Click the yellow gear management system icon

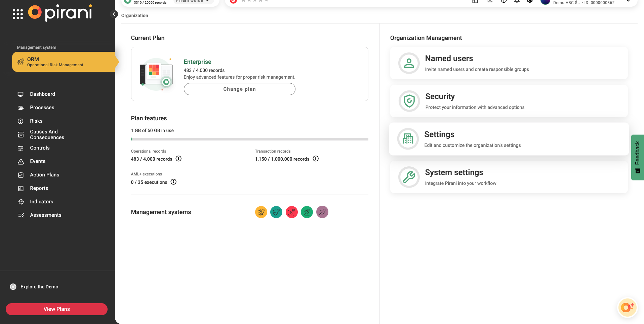[x=261, y=212]
